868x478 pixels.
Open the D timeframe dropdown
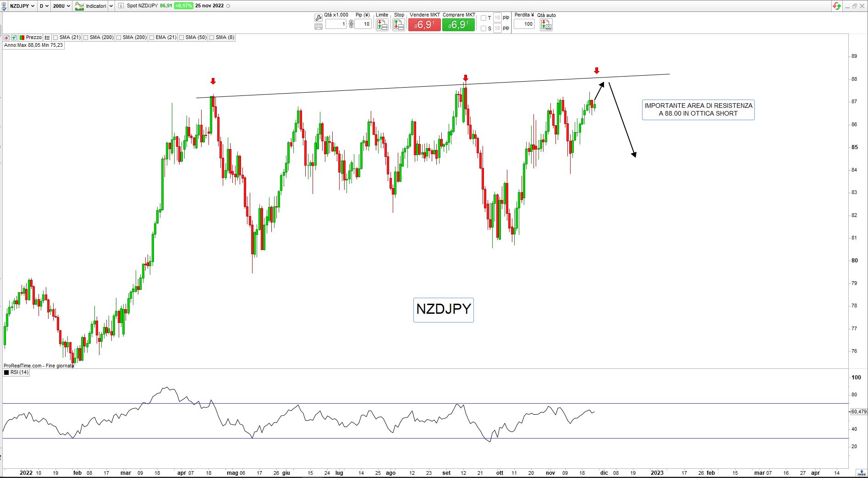pyautogui.click(x=44, y=6)
